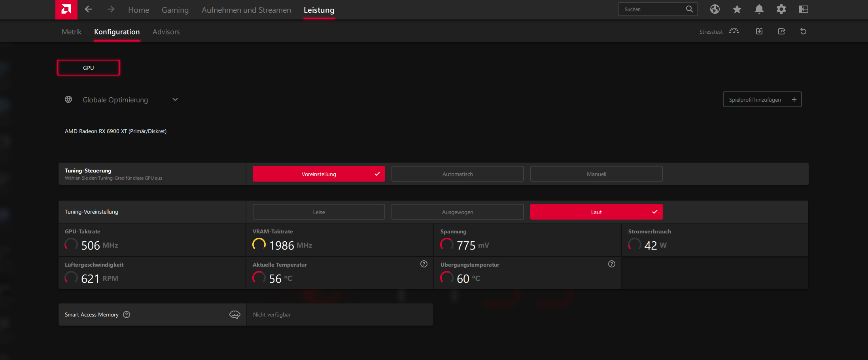868x360 pixels.
Task: Click the AMD logo icon
Action: 66,9
